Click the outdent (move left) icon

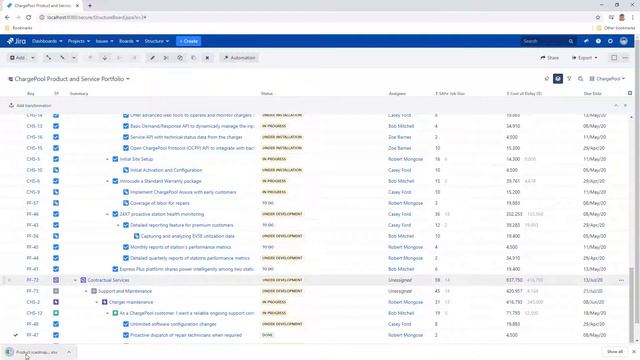click(120, 58)
